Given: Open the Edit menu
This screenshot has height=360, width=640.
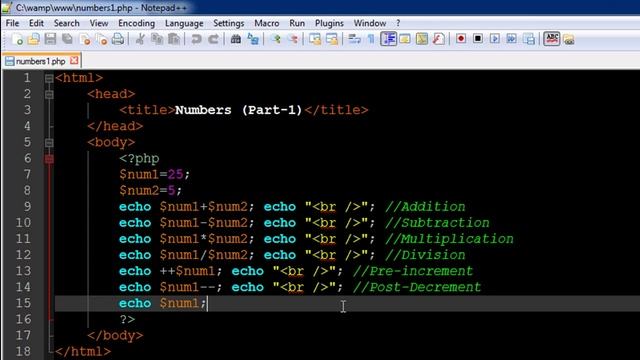Looking at the screenshot, I should pos(36,23).
